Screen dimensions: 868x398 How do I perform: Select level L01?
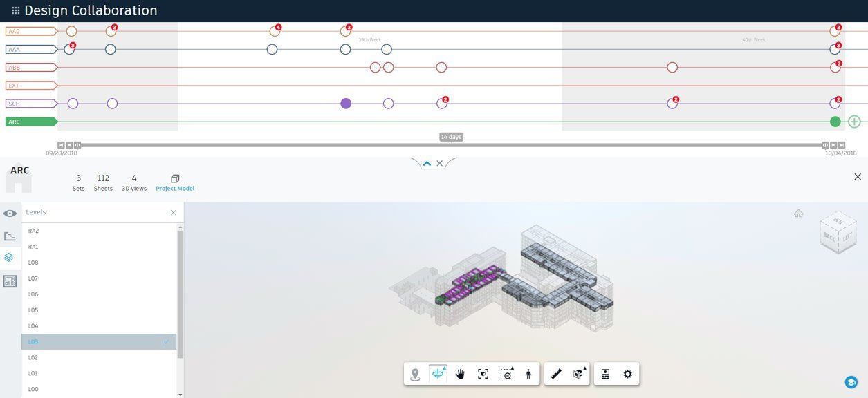(x=99, y=374)
